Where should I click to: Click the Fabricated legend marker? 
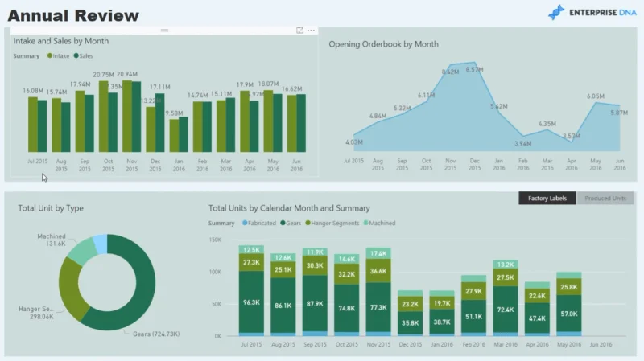coord(245,223)
